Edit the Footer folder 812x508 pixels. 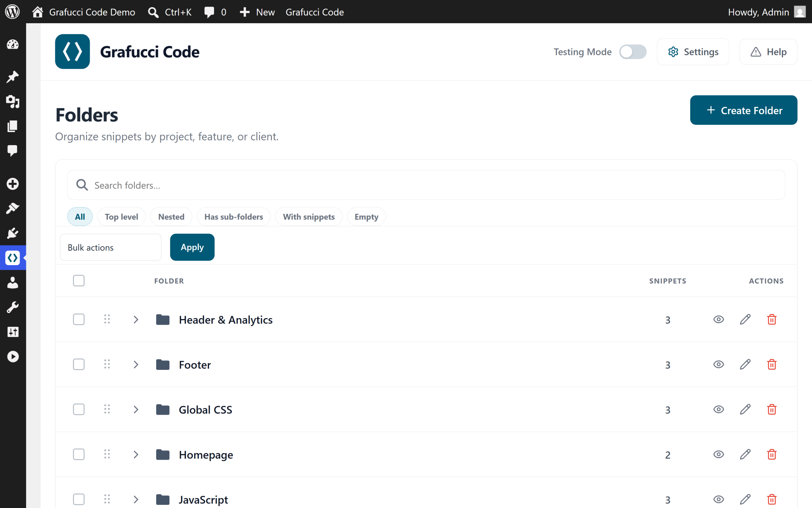pos(745,364)
